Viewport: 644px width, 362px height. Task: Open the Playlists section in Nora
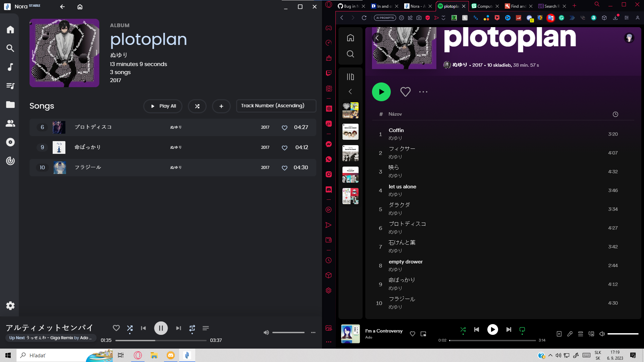[10, 86]
